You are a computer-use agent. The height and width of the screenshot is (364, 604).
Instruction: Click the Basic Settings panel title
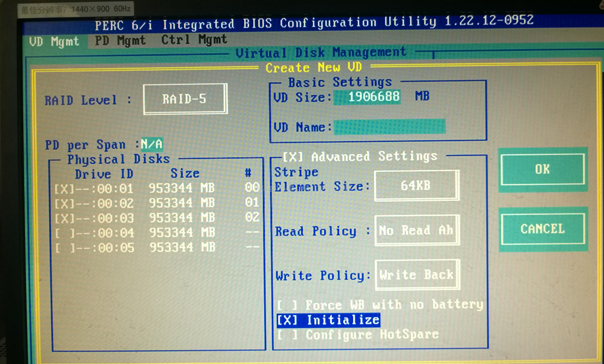[x=340, y=82]
